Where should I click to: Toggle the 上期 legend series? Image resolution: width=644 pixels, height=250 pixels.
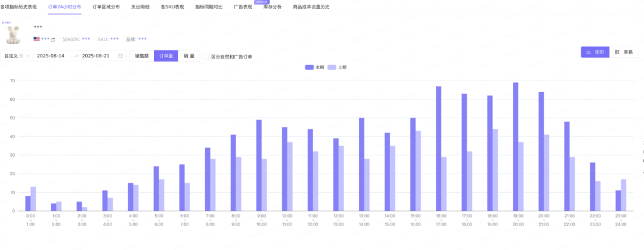pos(337,67)
